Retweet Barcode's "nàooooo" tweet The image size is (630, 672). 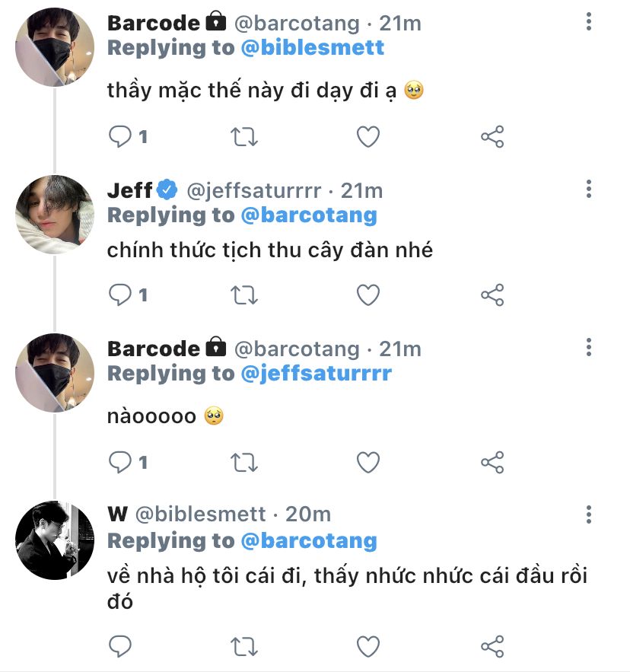point(244,461)
